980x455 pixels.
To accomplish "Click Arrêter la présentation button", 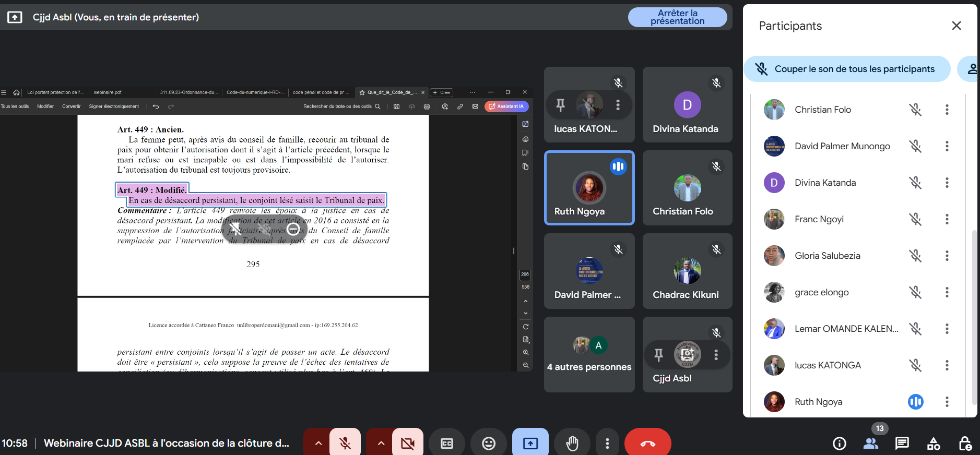I will pos(677,17).
